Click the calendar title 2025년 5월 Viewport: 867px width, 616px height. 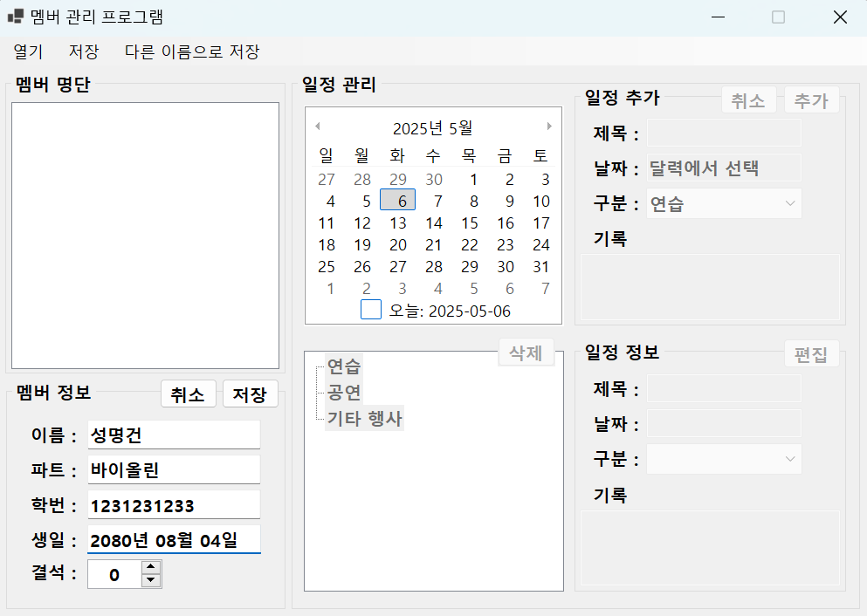tap(433, 128)
